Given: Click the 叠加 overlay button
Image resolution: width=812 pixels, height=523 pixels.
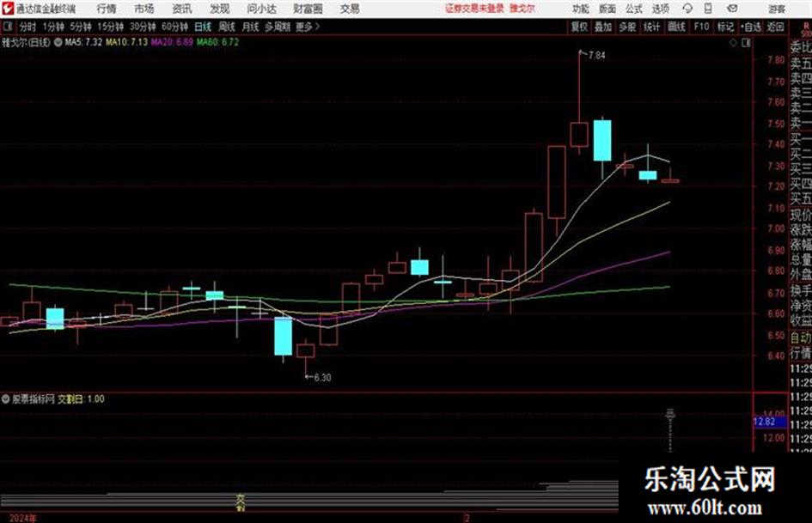Looking at the screenshot, I should [603, 27].
